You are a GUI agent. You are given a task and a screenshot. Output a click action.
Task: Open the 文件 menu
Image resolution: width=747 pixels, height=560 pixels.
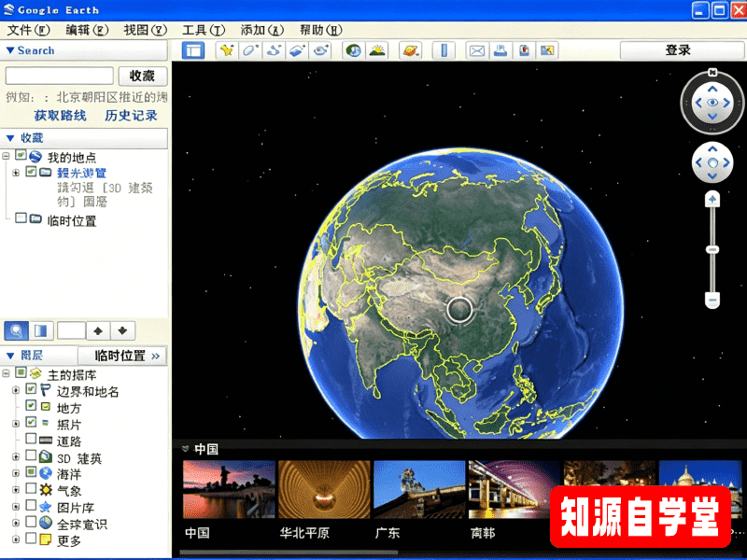point(28,31)
